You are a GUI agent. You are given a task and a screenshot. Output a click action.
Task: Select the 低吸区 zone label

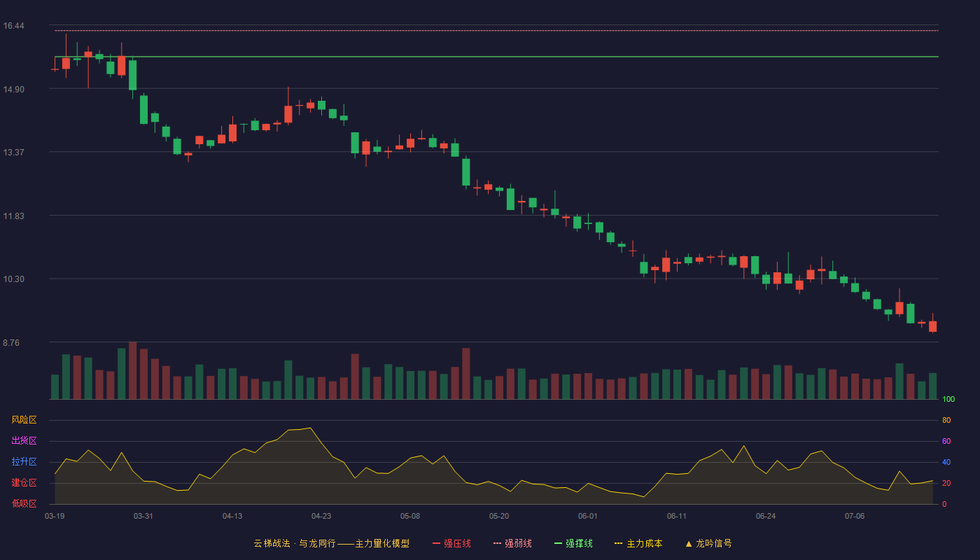tap(24, 503)
